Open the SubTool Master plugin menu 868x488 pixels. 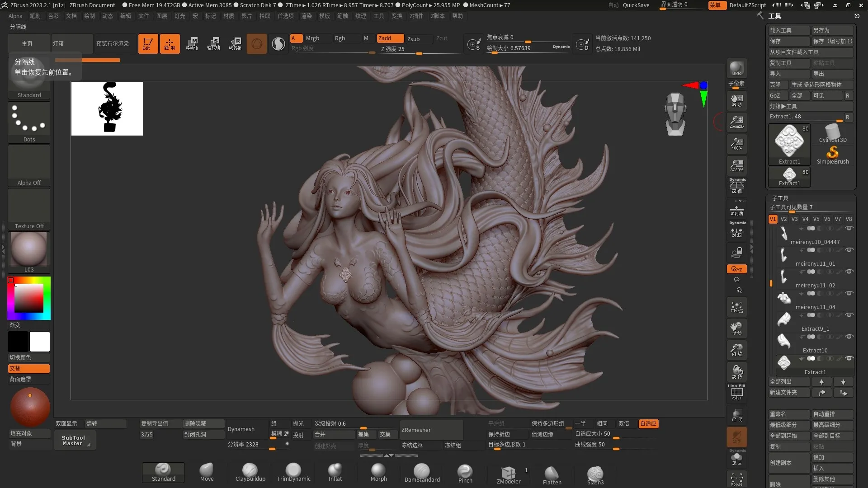(x=73, y=441)
